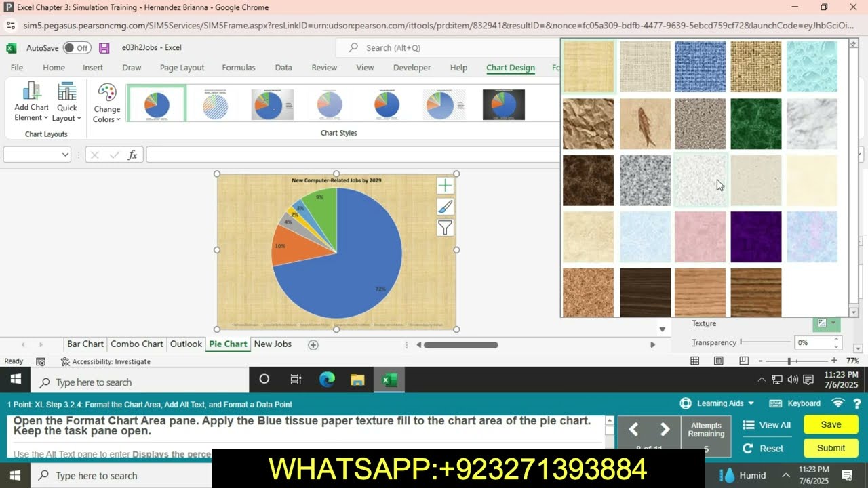868x488 pixels.
Task: Click the View All button
Action: tap(767, 425)
